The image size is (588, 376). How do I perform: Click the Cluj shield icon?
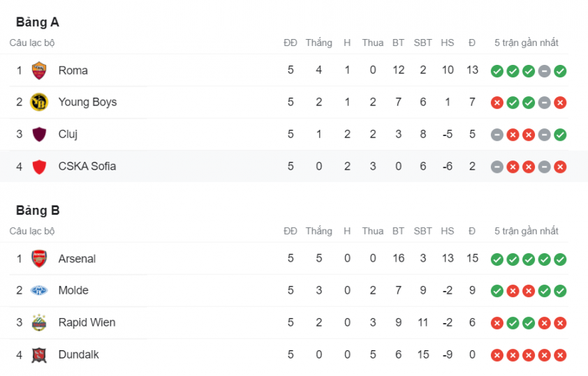point(39,134)
